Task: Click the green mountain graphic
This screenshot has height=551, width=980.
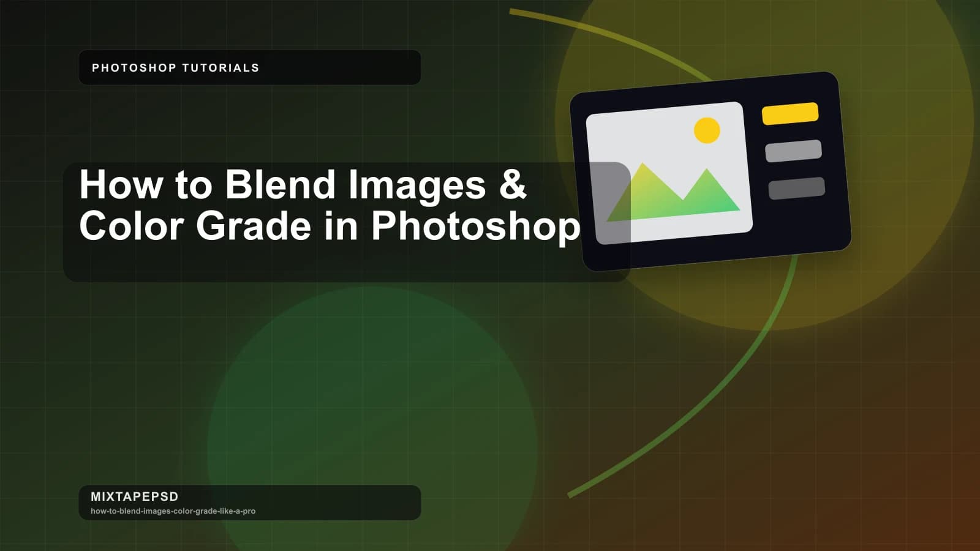Action: point(674,192)
